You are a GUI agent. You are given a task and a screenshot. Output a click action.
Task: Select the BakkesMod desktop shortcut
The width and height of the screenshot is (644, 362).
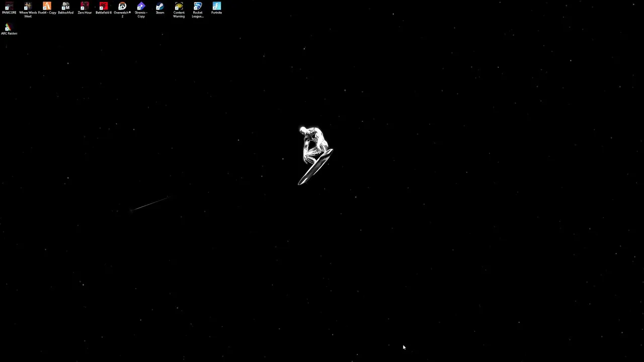click(65, 8)
